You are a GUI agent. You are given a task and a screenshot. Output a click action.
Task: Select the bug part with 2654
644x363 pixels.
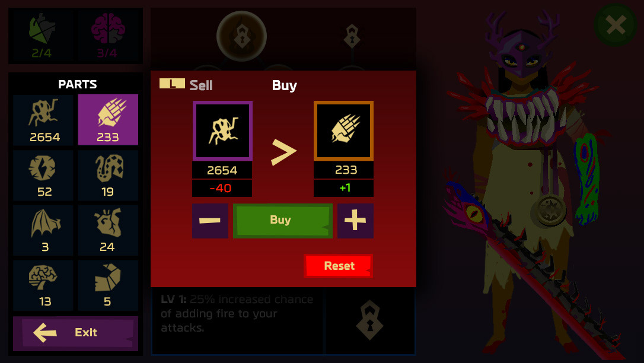[43, 120]
